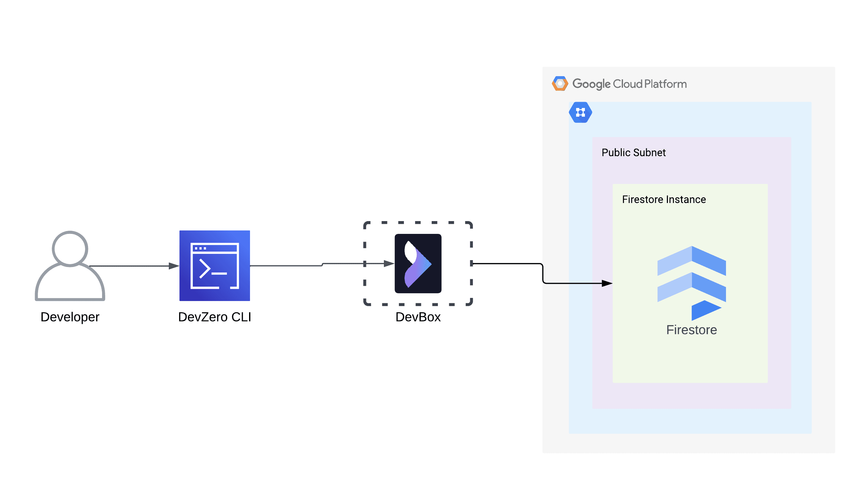Select the 'Firestore Instance' heading

(664, 200)
